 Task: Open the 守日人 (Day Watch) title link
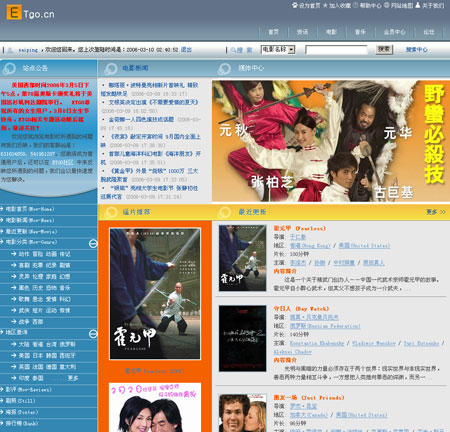pyautogui.click(x=301, y=309)
